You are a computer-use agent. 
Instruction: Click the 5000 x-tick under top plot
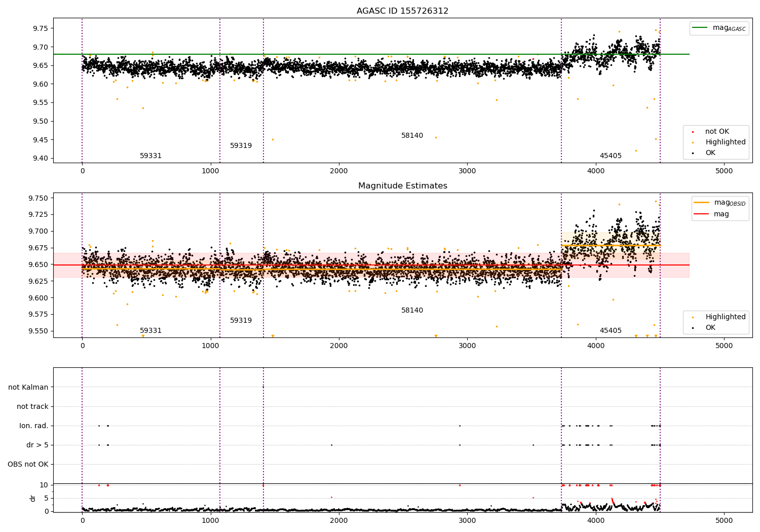click(x=724, y=171)
